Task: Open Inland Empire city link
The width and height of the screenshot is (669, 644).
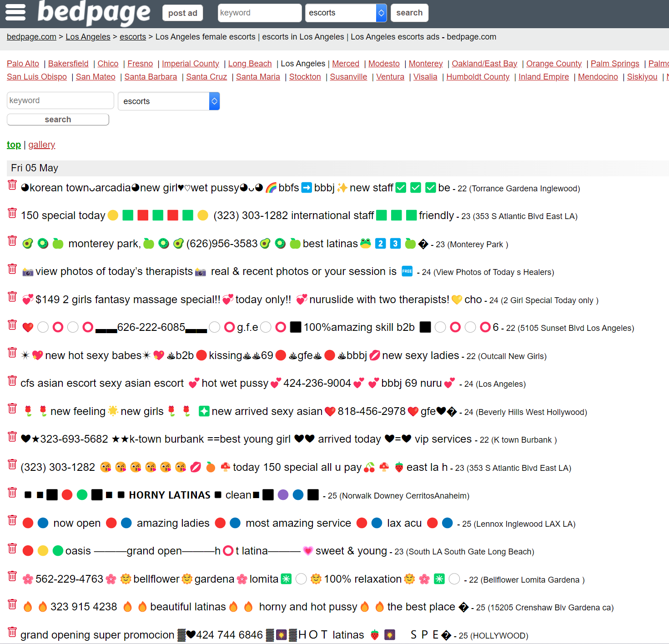Action: click(x=544, y=77)
